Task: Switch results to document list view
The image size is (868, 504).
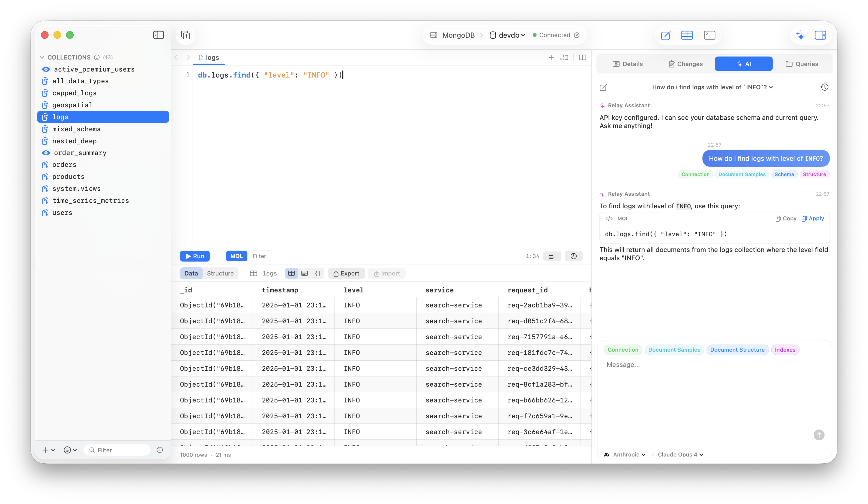Action: (304, 273)
